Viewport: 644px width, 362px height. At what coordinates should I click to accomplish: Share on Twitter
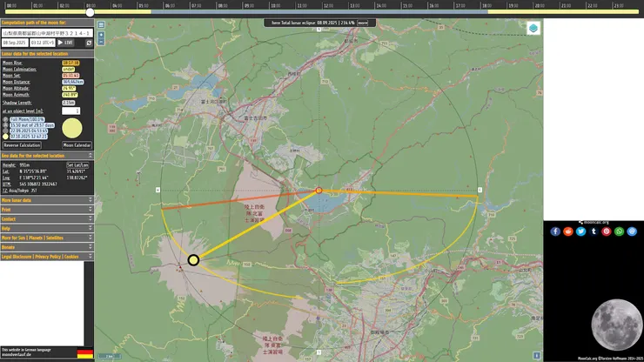pos(580,231)
